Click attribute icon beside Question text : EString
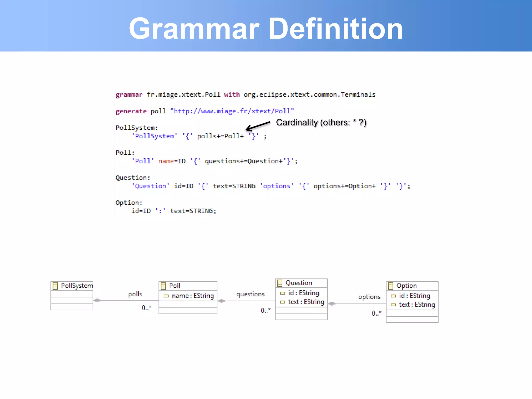Viewport: 532px width, 399px height. [x=282, y=302]
